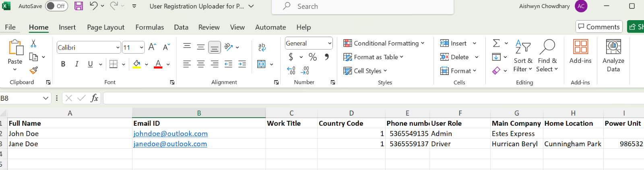The width and height of the screenshot is (644, 170).
Task: Click Delete cells button
Action: [459, 57]
